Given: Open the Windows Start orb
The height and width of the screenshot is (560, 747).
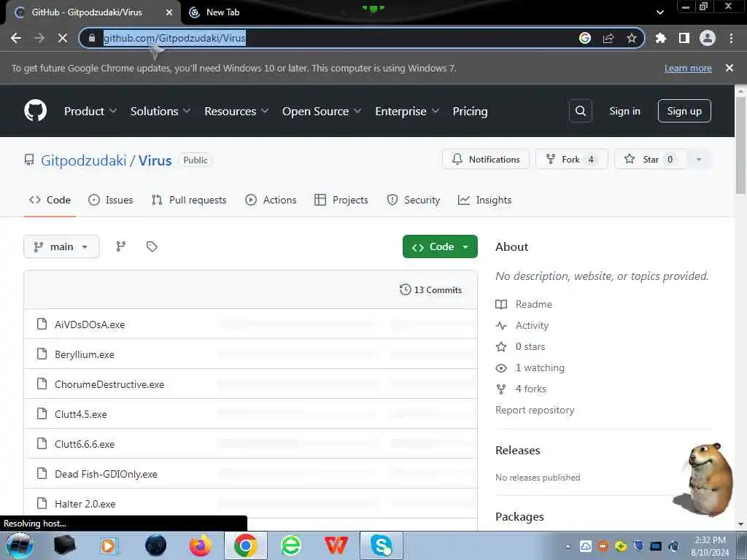Looking at the screenshot, I should 19,545.
